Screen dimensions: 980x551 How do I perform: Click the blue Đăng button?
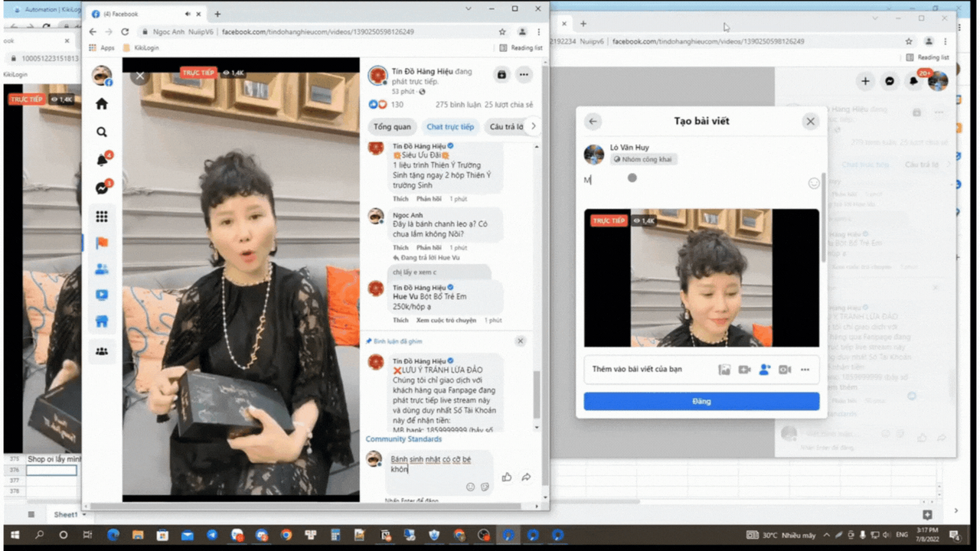click(x=701, y=401)
